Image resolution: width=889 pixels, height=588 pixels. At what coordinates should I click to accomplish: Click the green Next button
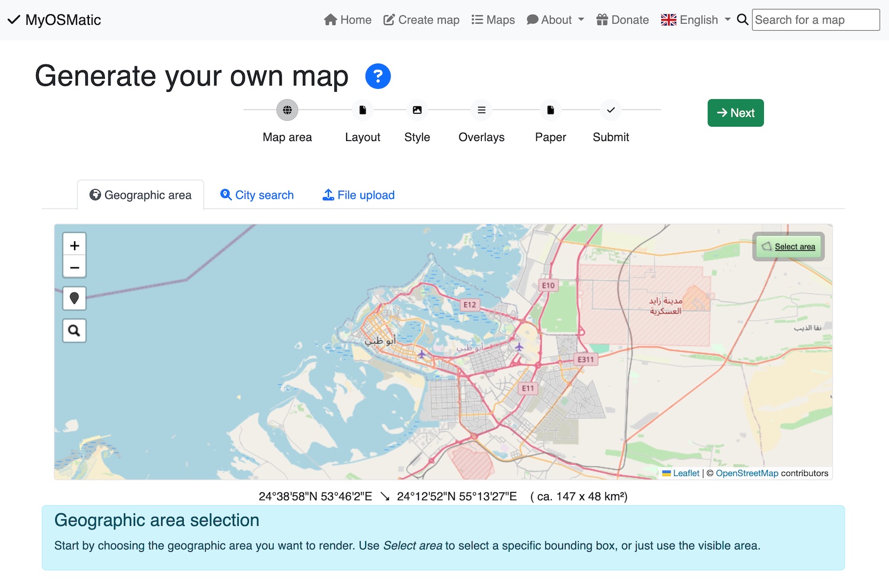click(735, 113)
